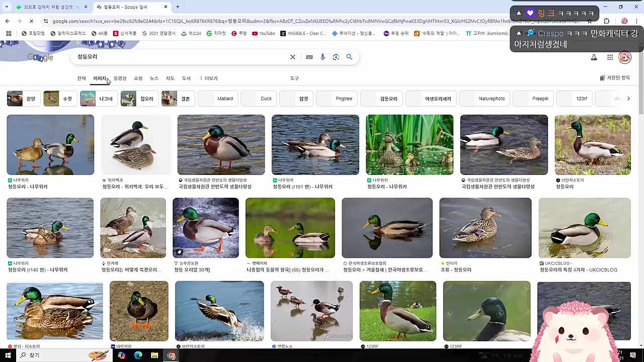Open the on-screen keyboard input tool
Image resolution: width=644 pixels, height=362 pixels.
[309, 57]
